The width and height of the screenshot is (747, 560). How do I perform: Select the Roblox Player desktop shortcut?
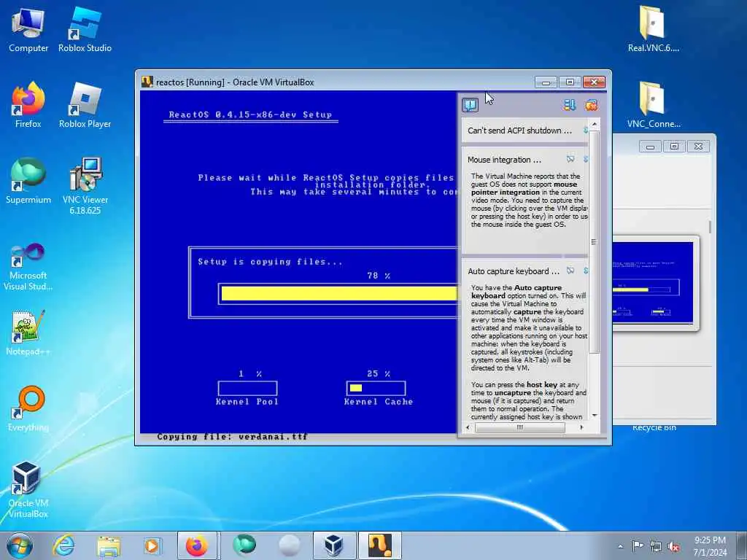(x=85, y=105)
